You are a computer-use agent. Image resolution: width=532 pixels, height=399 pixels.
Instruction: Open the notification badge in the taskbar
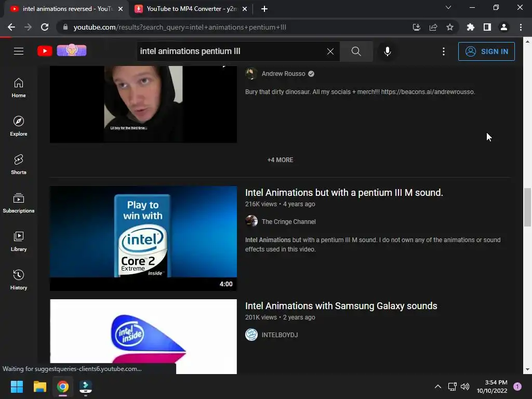tap(517, 387)
